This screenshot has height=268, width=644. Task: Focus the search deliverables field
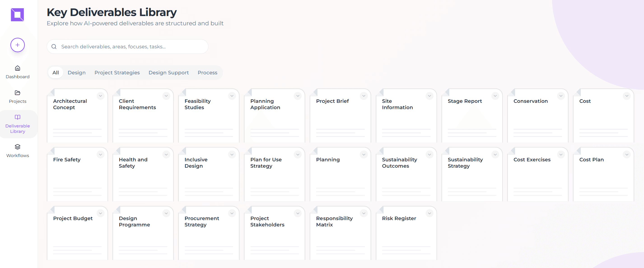128,47
